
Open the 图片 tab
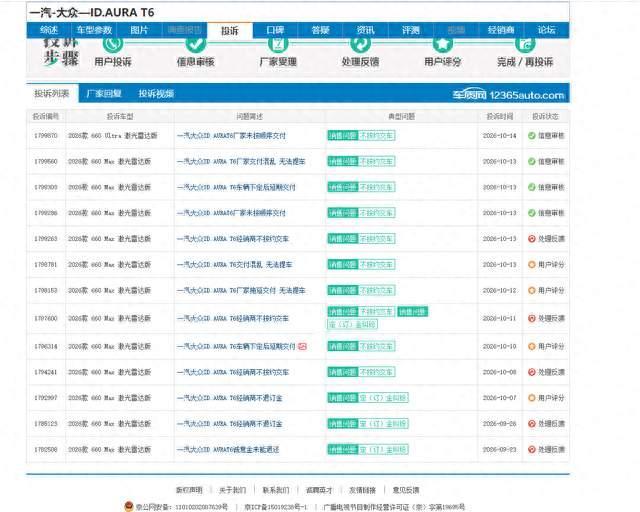click(x=139, y=30)
